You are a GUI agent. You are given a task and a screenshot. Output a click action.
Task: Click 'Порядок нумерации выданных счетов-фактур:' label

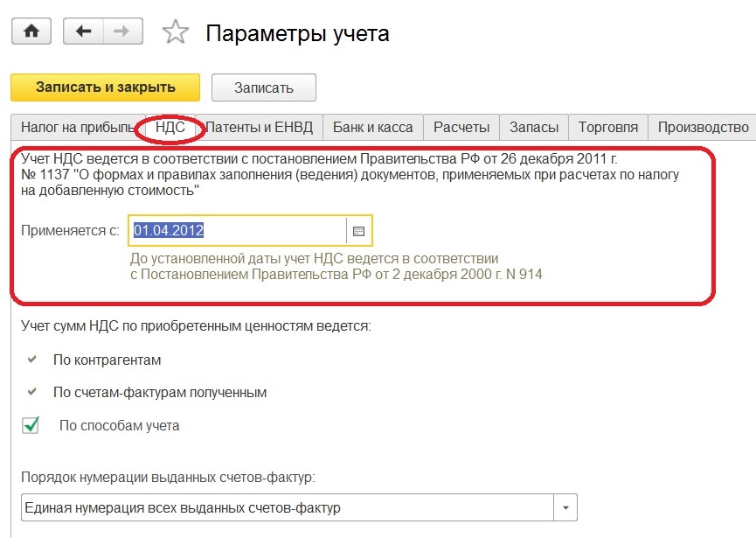[x=168, y=478]
